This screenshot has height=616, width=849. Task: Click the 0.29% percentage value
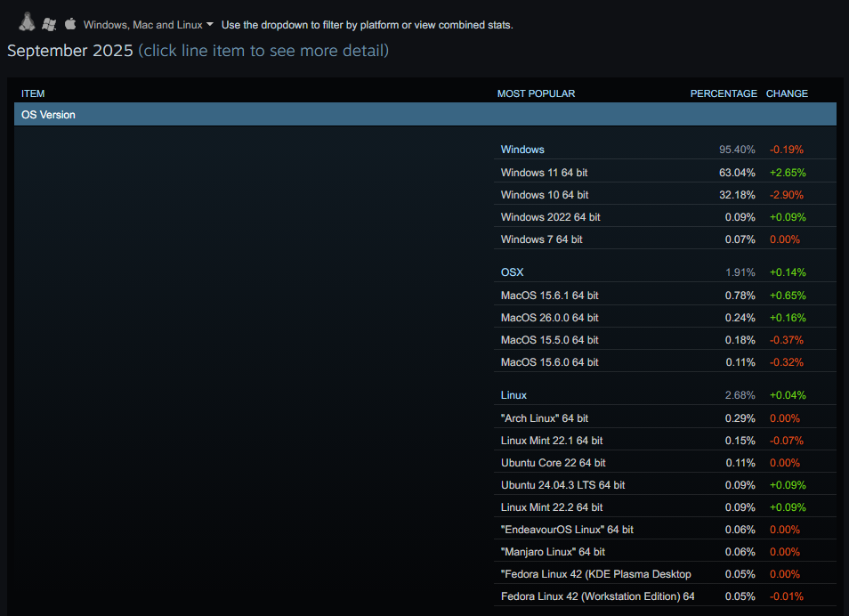point(740,418)
